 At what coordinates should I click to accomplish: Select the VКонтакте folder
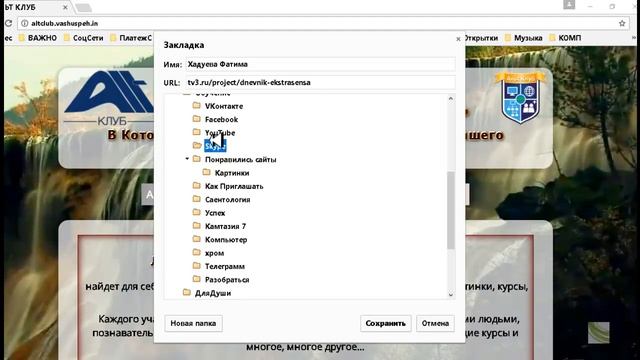(x=224, y=106)
